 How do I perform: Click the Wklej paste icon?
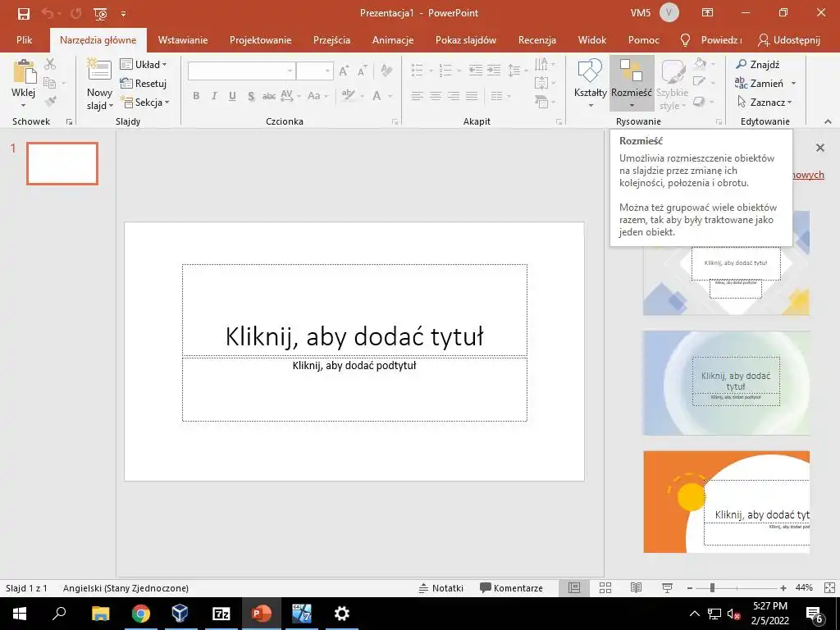pos(24,72)
